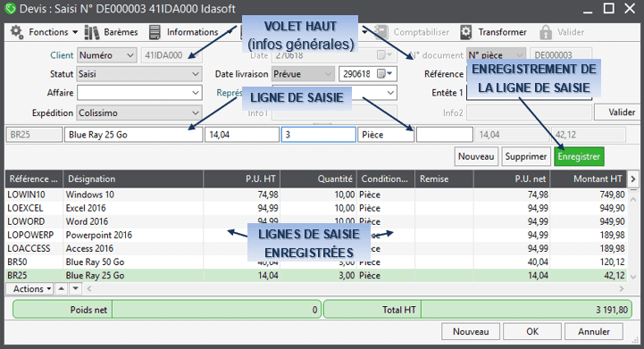This screenshot has height=349, width=644.
Task: Click the Annuler button
Action: (594, 331)
